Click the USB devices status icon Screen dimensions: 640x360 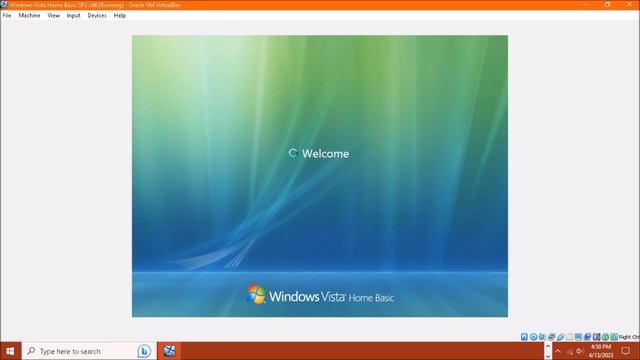point(560,337)
